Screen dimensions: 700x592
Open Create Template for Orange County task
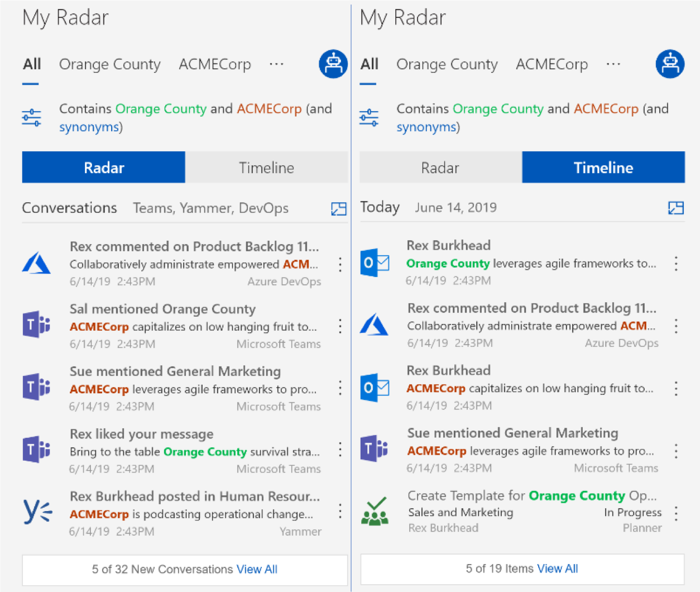(532, 495)
